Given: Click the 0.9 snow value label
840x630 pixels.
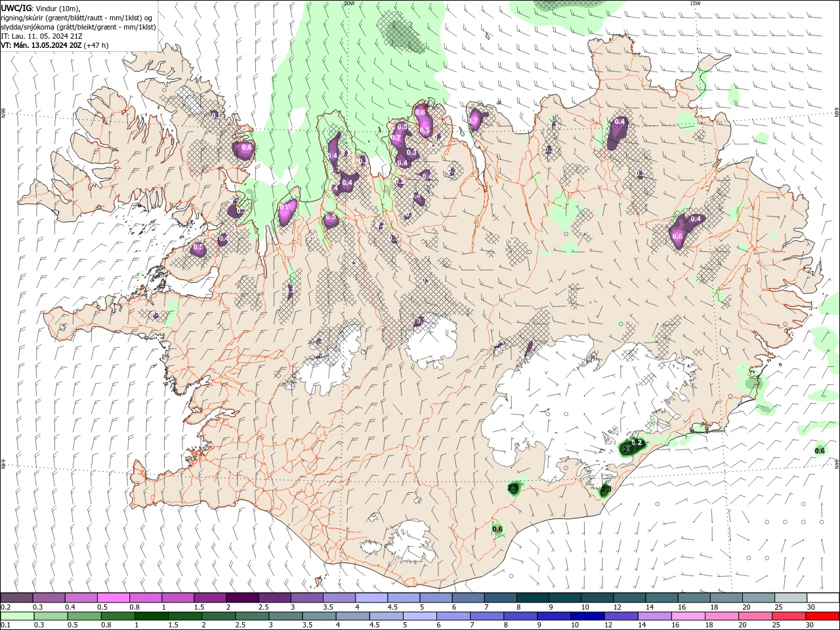Looking at the screenshot, I should pos(285,207).
